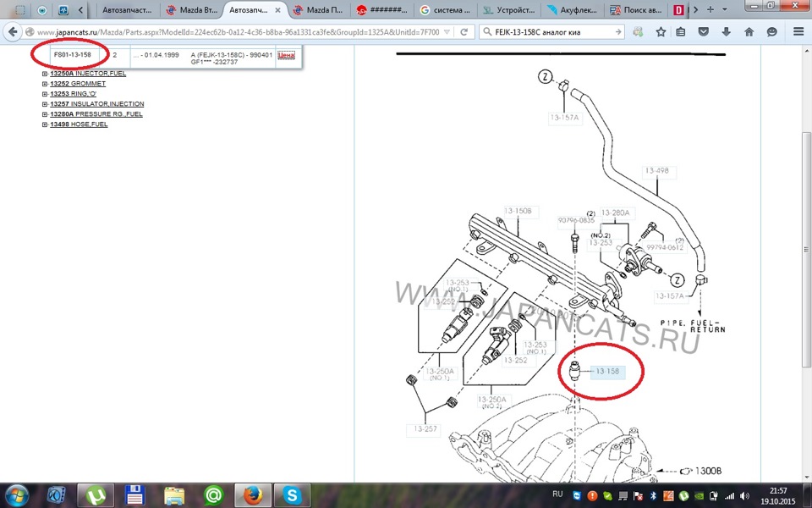Screen dimensions: 812x508
Task: Open uTorrent from the taskbar
Action: click(x=96, y=495)
